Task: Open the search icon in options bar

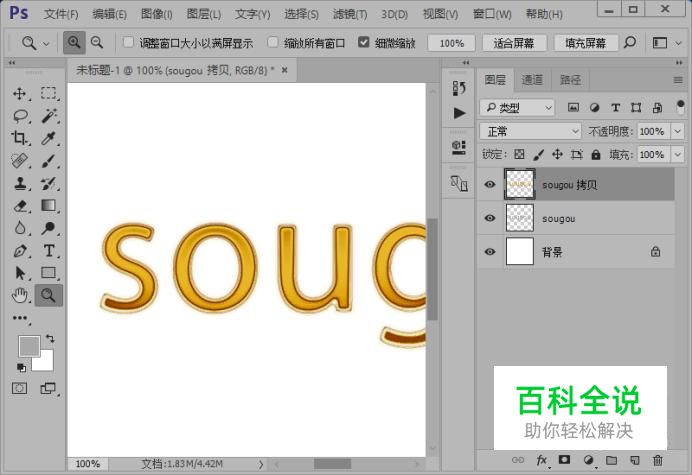Action: pos(630,43)
